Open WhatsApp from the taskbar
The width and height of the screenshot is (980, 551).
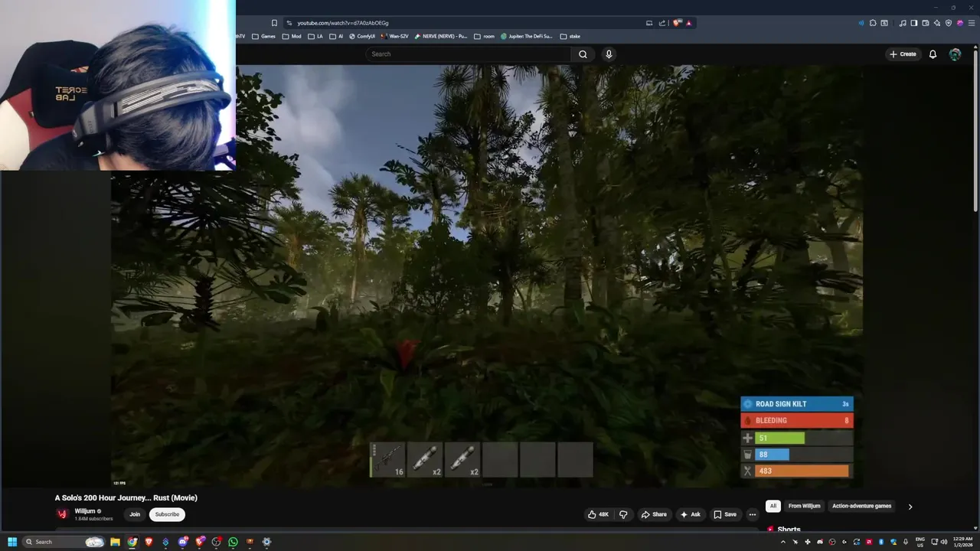tap(233, 542)
